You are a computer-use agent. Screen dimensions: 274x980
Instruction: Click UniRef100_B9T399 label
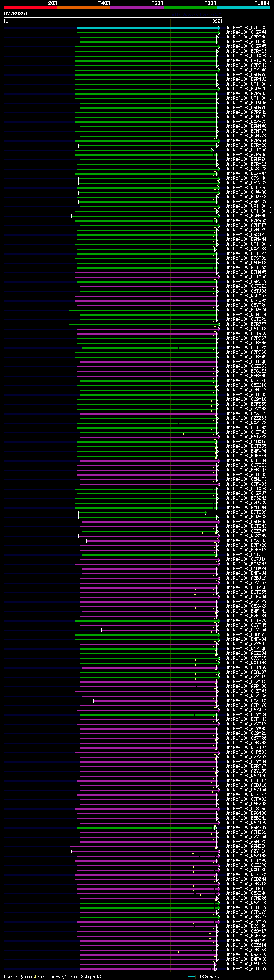246,512
